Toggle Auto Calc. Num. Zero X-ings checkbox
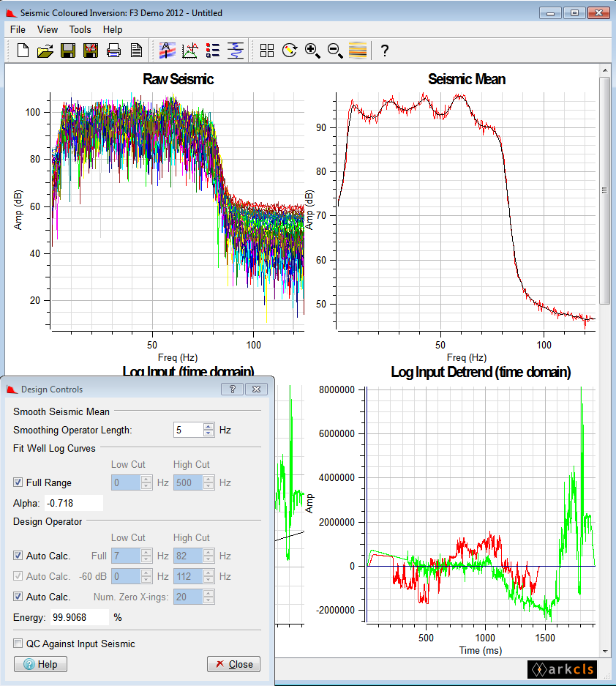Viewport: 616px width, 686px height. [x=18, y=596]
